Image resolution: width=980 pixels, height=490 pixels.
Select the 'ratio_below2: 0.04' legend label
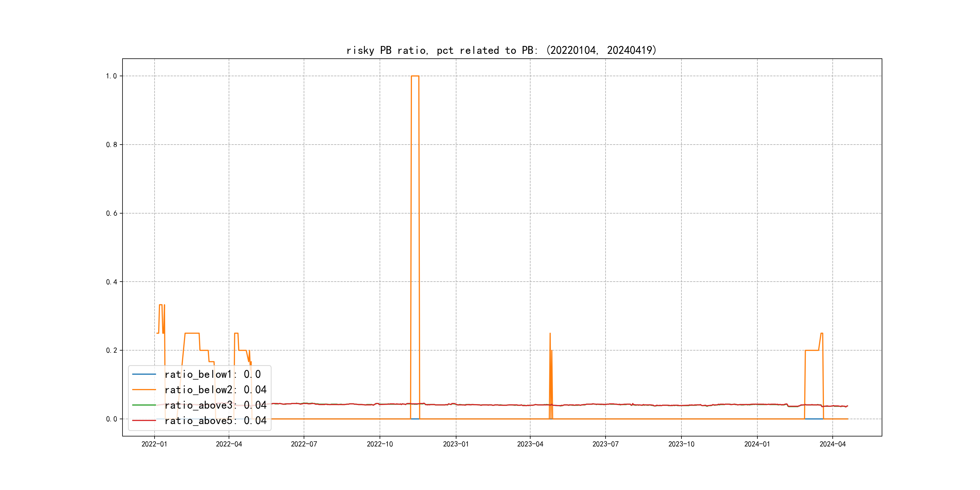click(x=215, y=390)
